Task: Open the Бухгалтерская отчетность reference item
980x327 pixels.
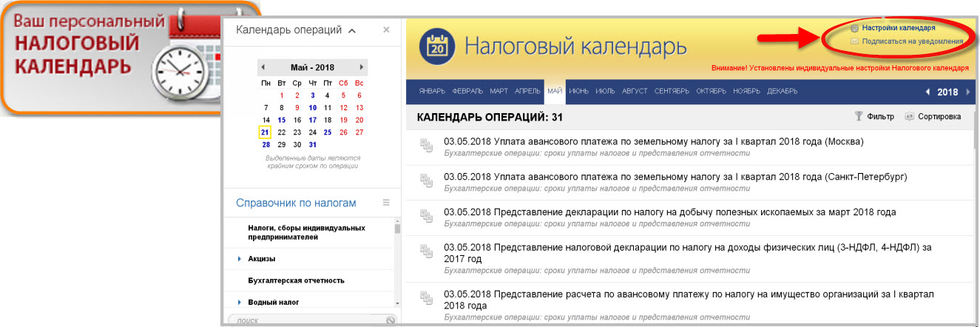Action: click(296, 280)
